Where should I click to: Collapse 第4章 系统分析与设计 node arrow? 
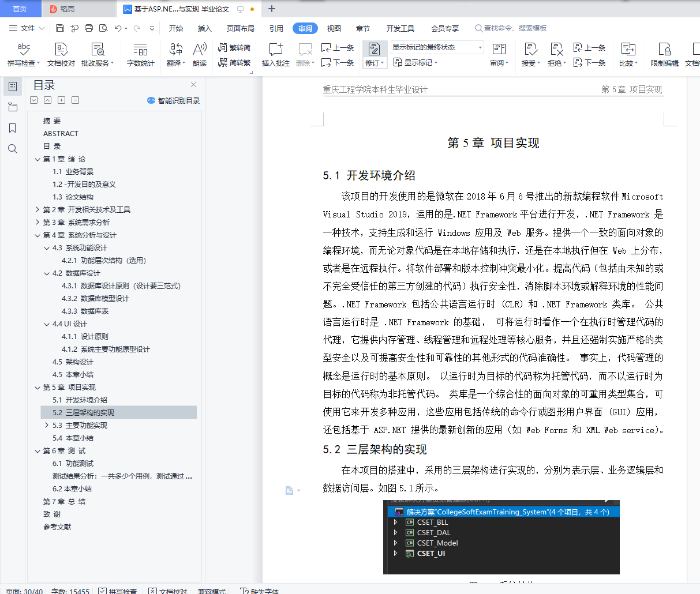pos(38,235)
